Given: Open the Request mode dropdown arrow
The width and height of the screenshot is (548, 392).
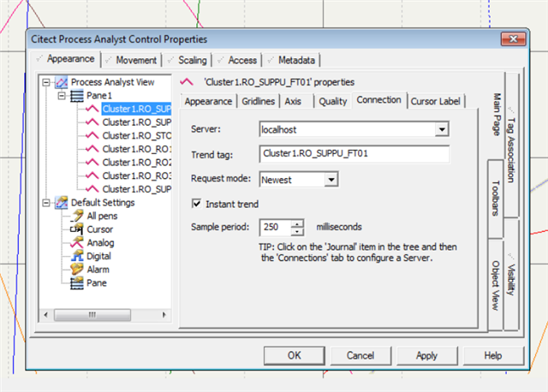Looking at the screenshot, I should point(331,180).
